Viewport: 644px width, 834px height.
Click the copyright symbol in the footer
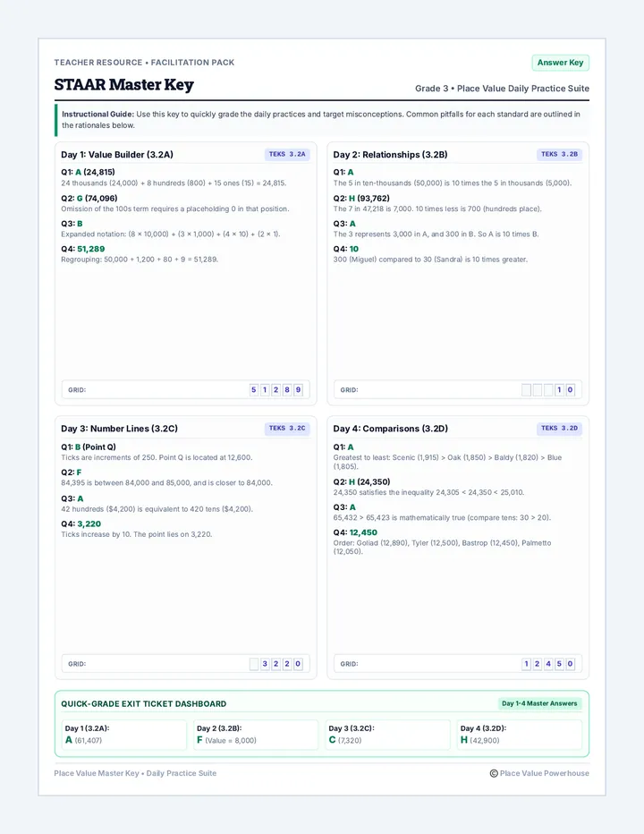coord(494,773)
